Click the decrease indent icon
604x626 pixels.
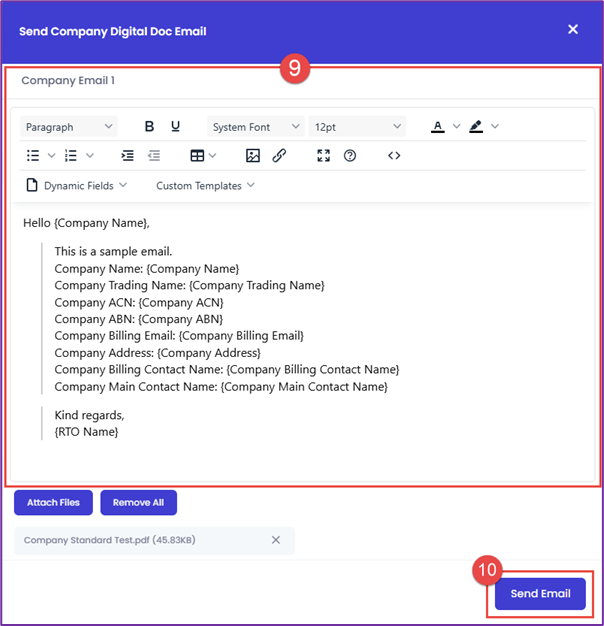(153, 156)
